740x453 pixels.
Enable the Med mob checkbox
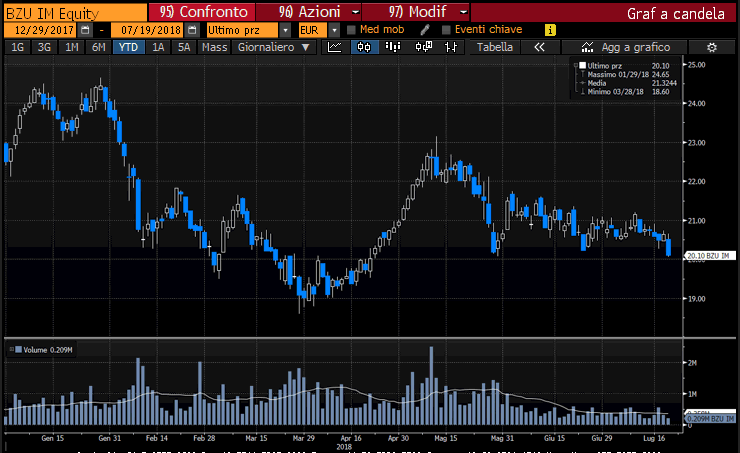[351, 30]
